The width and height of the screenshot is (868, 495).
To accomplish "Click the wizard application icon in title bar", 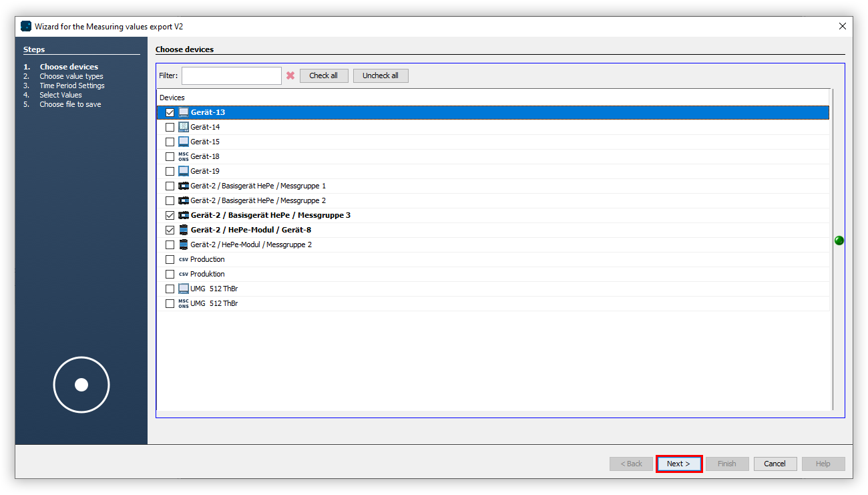I will tap(26, 27).
